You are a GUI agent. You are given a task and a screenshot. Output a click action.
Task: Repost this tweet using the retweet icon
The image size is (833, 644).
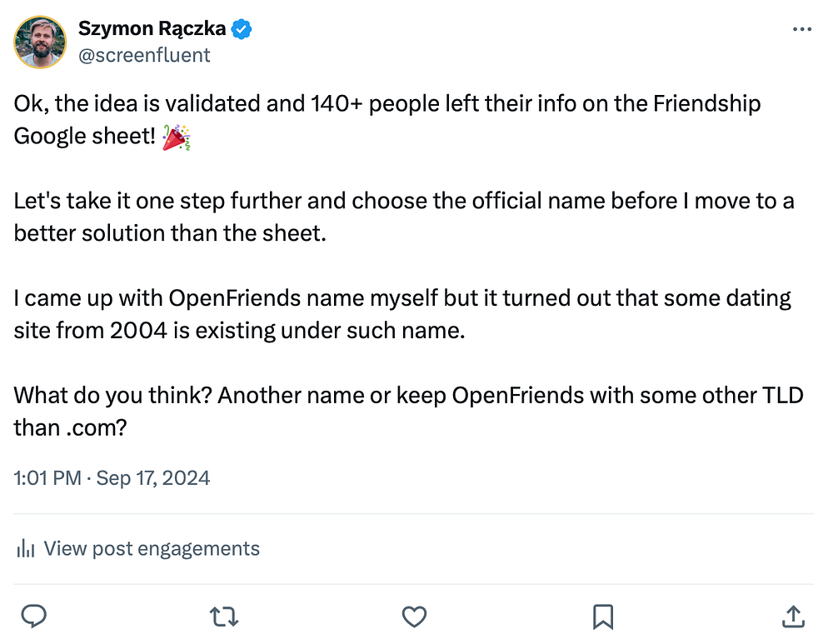[223, 616]
